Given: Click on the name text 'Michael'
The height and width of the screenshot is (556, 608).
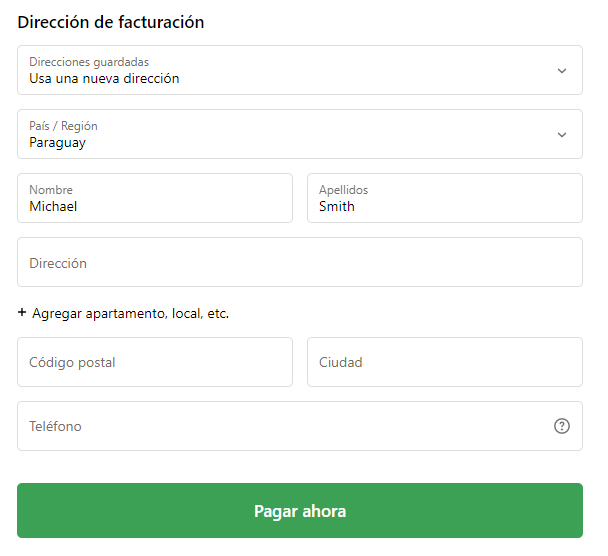Looking at the screenshot, I should pyautogui.click(x=53, y=206).
